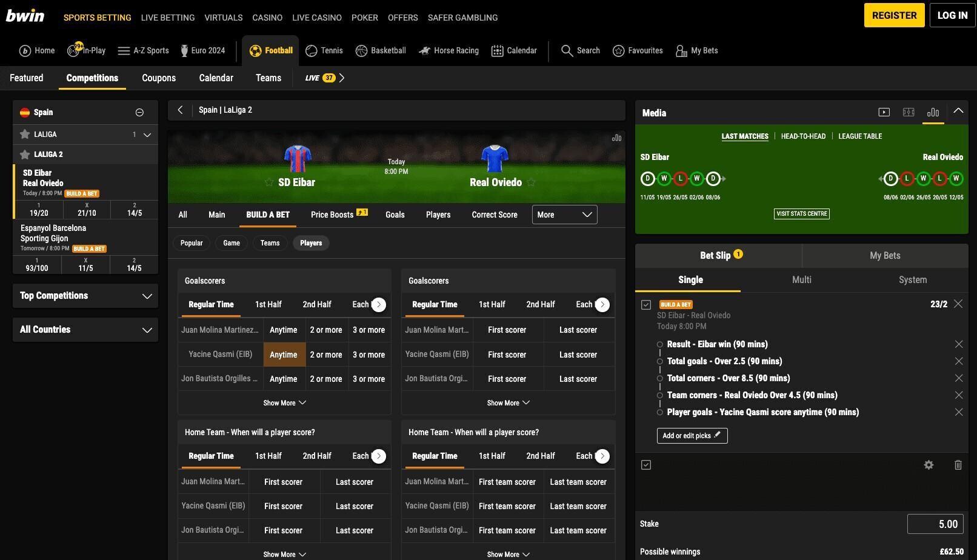Open LEAGUE TABLE stats link
Image resolution: width=977 pixels, height=560 pixels.
click(860, 136)
